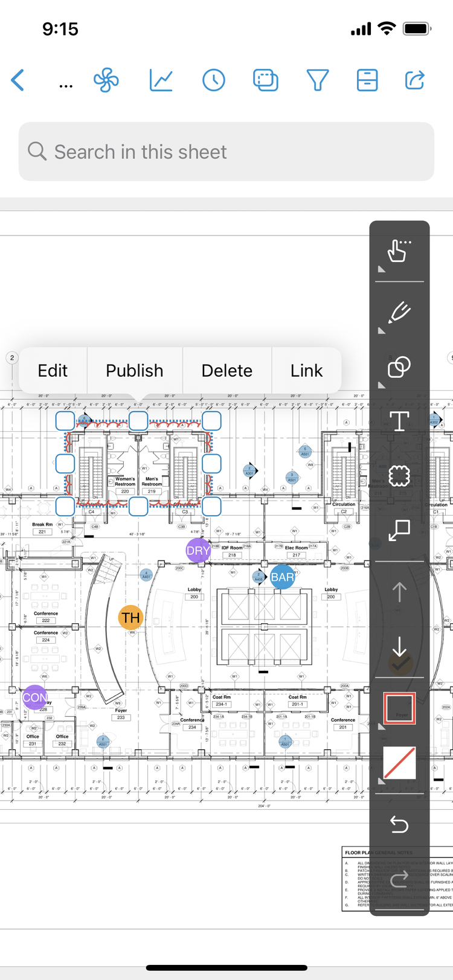
Task: Open the no-fill color swatch
Action: point(399,763)
